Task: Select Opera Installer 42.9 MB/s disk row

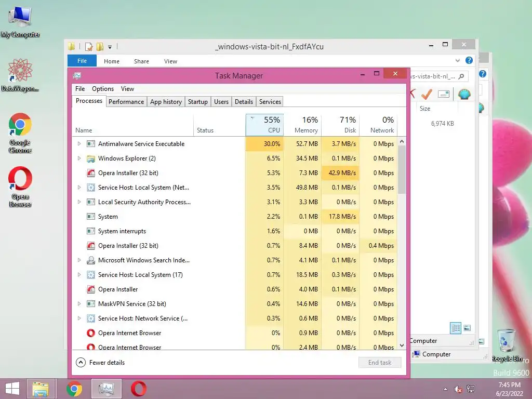Action: click(x=235, y=173)
